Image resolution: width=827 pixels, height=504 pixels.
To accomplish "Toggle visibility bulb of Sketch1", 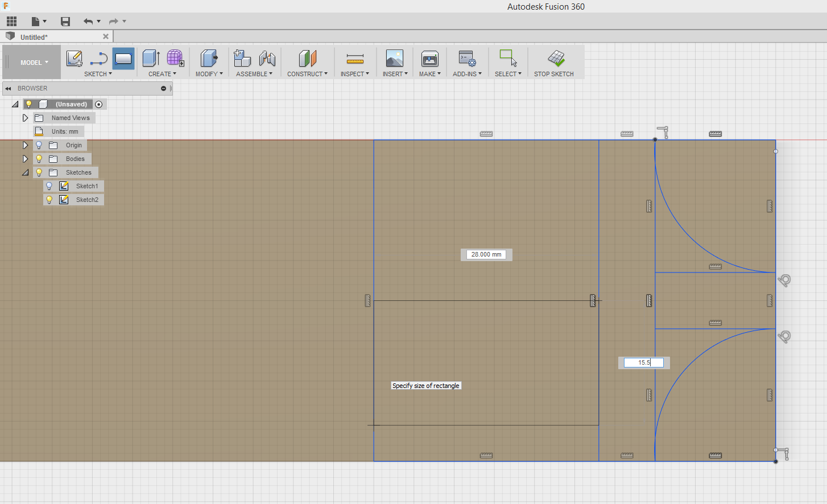I will click(x=49, y=186).
